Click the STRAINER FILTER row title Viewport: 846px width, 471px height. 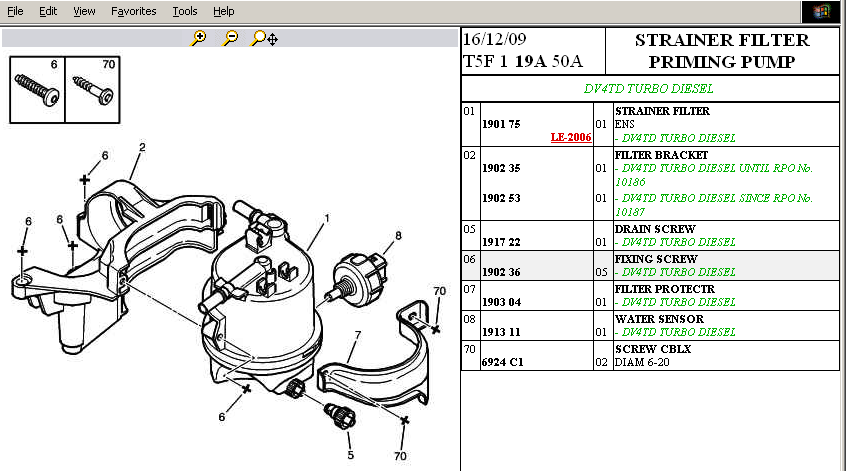[x=662, y=111]
